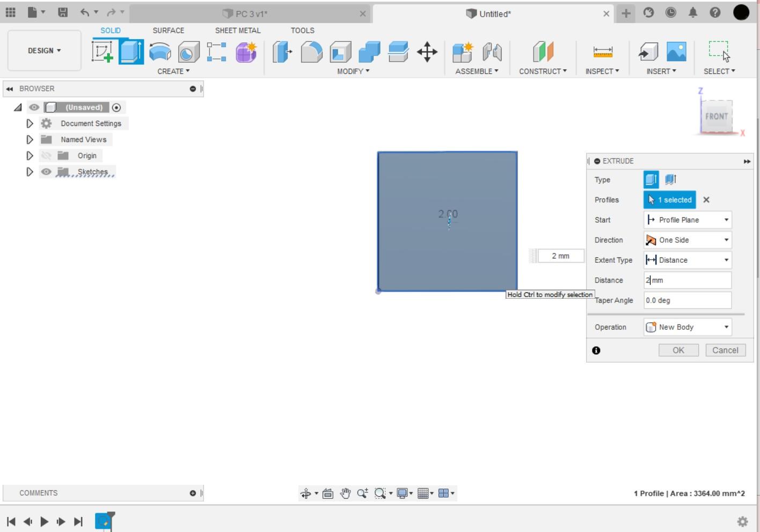Click the Offset Face tool icon
The height and width of the screenshot is (532, 760).
(x=398, y=52)
